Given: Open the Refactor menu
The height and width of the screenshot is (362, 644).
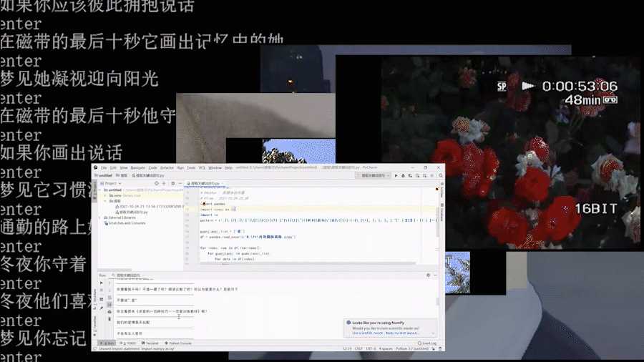Looking at the screenshot, I should pos(167,167).
